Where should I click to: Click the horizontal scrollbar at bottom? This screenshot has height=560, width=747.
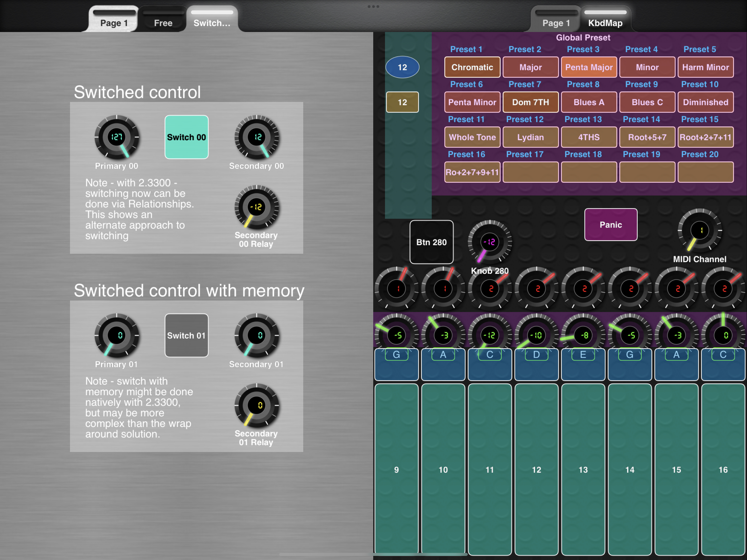point(373,554)
